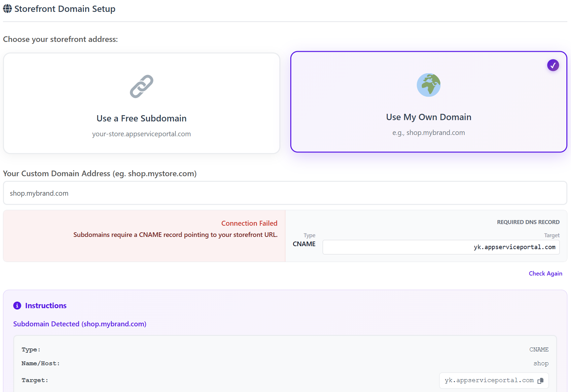
Task: Click the Connection Failed status heading
Action: [249, 223]
